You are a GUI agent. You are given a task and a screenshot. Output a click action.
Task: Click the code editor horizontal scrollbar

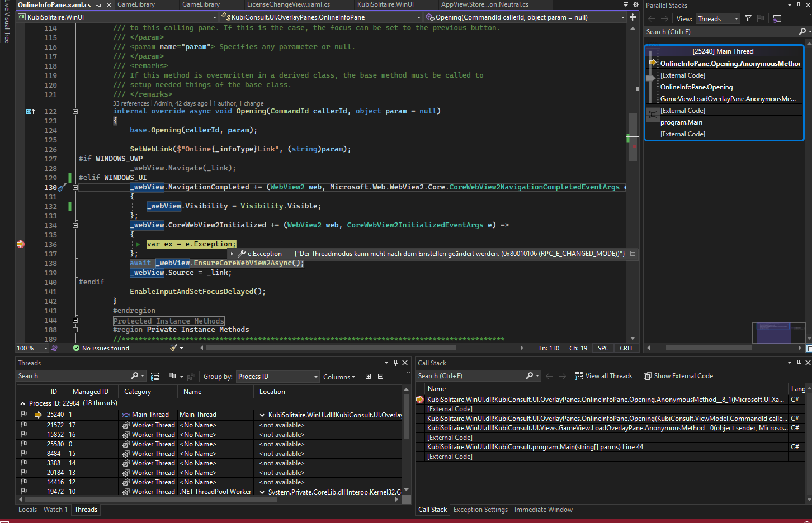coord(331,348)
